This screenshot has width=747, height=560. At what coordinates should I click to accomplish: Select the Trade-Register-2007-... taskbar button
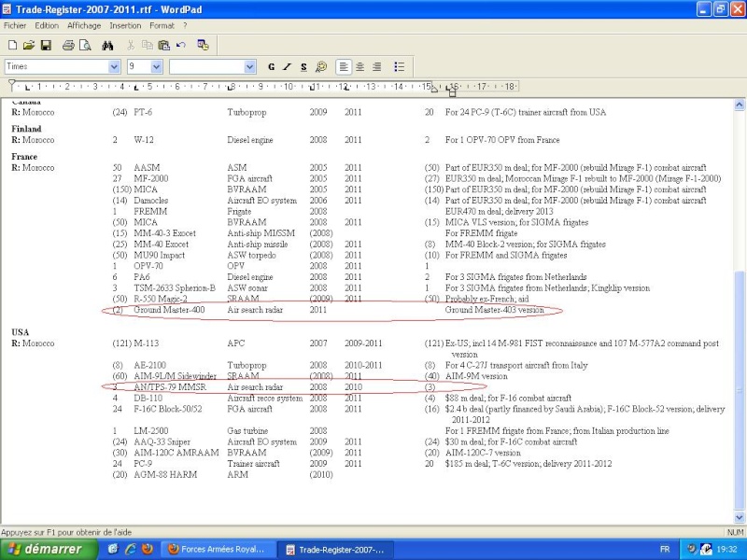pos(337,550)
